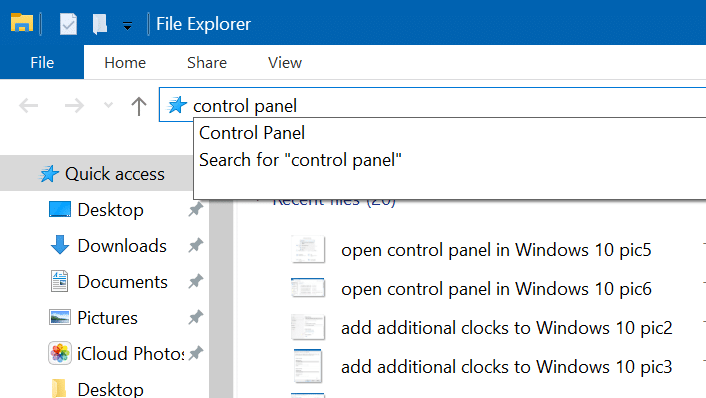This screenshot has width=706, height=398.
Task: Click the pin icon beside Pictures
Action: (196, 317)
